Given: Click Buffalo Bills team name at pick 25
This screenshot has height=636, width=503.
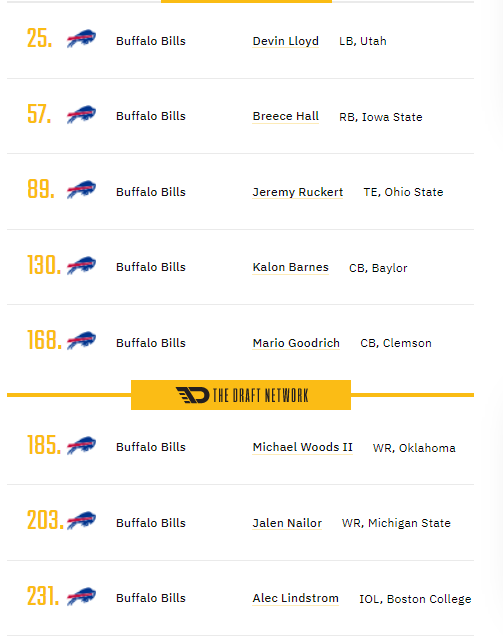Looking at the screenshot, I should [x=151, y=41].
